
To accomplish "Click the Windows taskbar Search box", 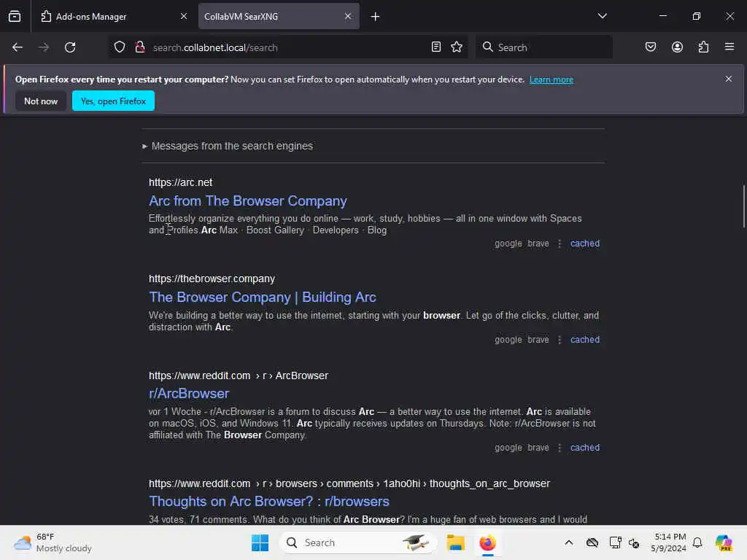I will (x=357, y=542).
